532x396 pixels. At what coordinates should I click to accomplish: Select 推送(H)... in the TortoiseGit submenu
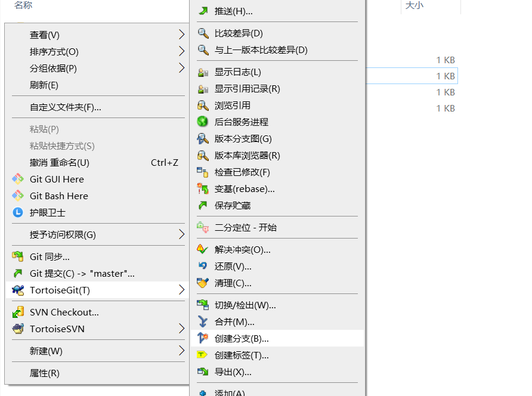click(x=277, y=11)
